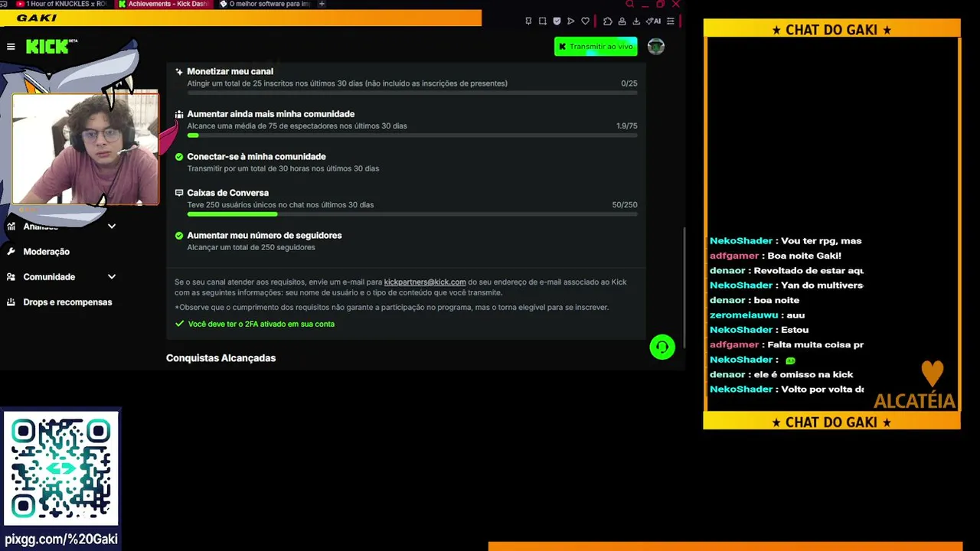The image size is (980, 551).
Task: Switch to the 'O melhor software' tab
Action: point(265,4)
